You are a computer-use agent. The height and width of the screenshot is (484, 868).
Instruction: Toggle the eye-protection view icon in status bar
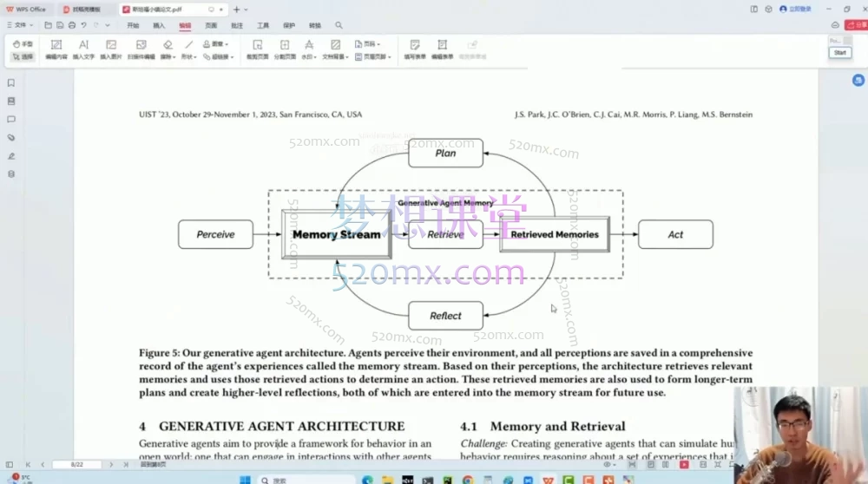point(609,465)
